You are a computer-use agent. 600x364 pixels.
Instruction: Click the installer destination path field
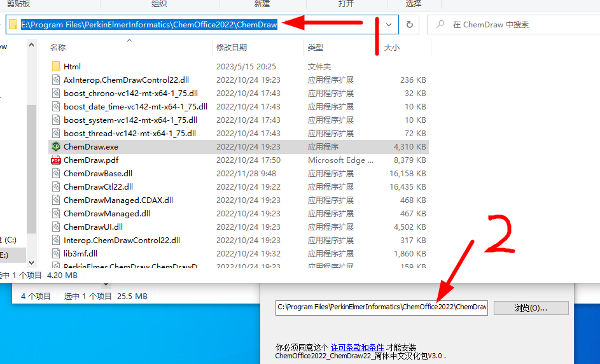pyautogui.click(x=382, y=307)
